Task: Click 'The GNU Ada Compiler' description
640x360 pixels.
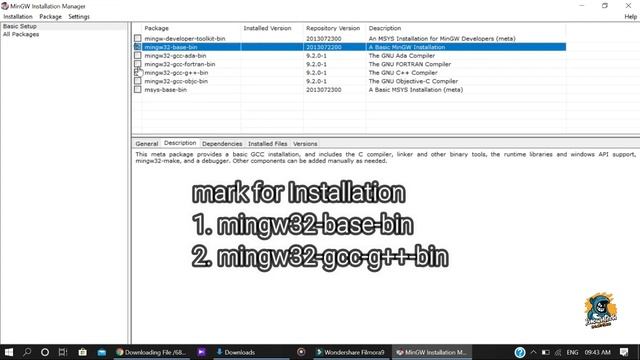Action: click(x=402, y=56)
